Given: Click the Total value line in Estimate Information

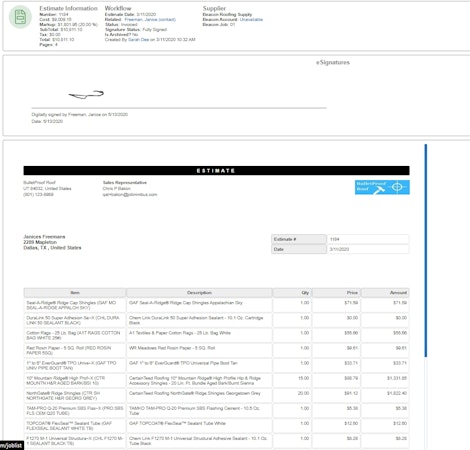Looking at the screenshot, I should coord(57,40).
